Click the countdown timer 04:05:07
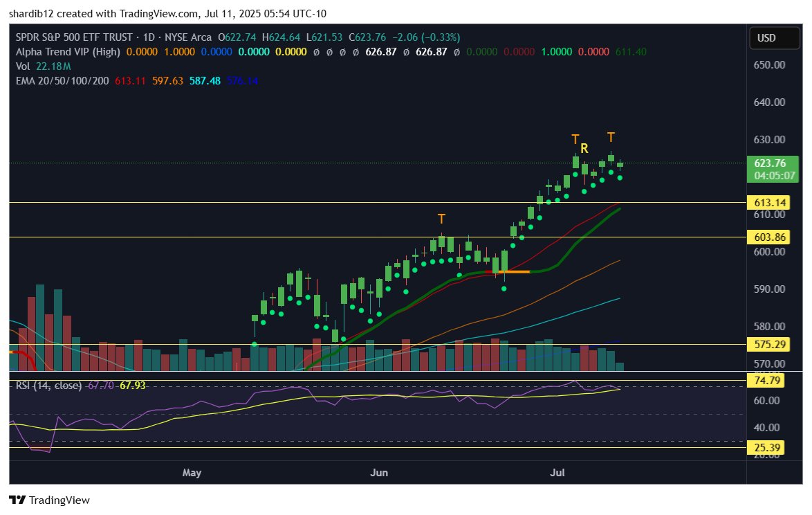The height and width of the screenshot is (515, 812). [774, 176]
